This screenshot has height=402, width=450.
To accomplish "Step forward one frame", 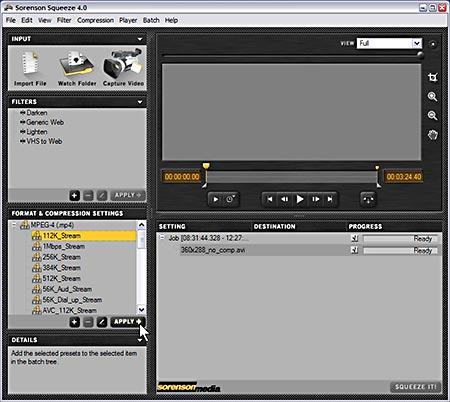I will pyautogui.click(x=315, y=199).
